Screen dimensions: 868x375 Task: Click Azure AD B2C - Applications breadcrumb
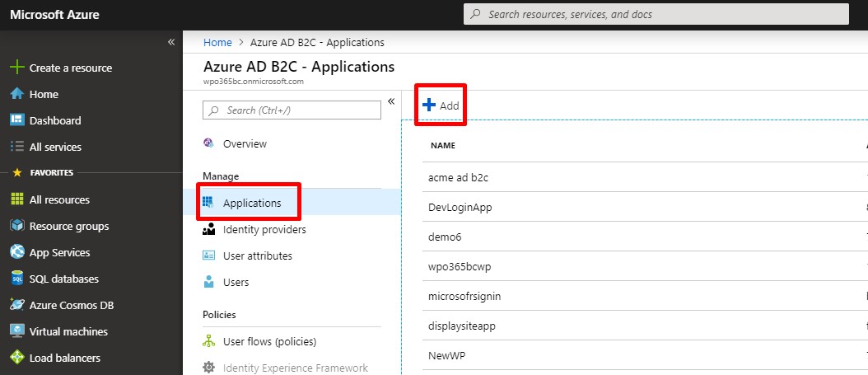tap(317, 42)
